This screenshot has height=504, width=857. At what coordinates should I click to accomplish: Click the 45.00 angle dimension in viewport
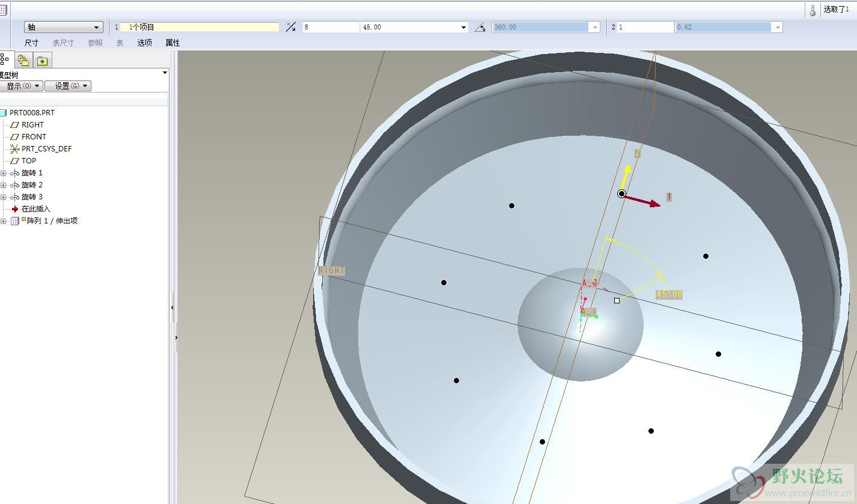pyautogui.click(x=669, y=294)
